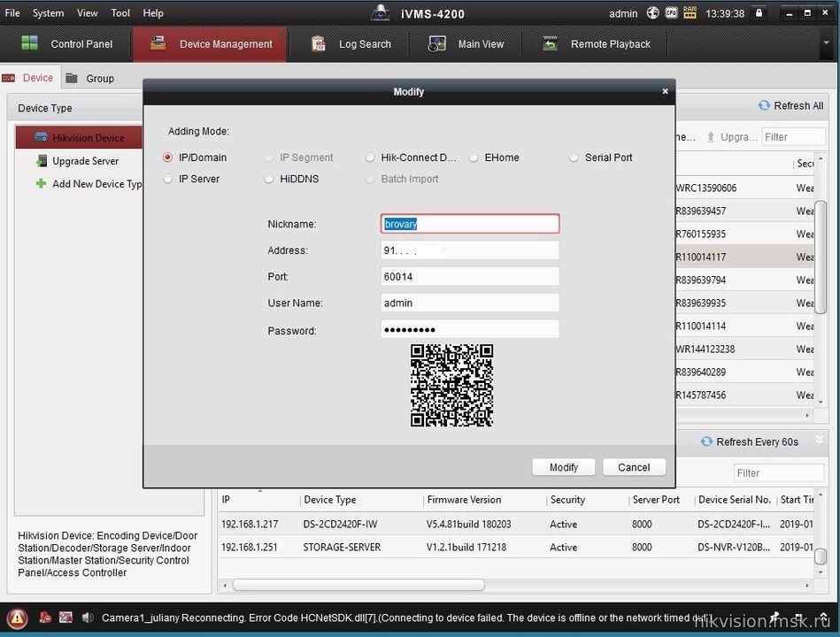Click the Refresh All circular arrows icon
The image size is (840, 637).
point(764,105)
